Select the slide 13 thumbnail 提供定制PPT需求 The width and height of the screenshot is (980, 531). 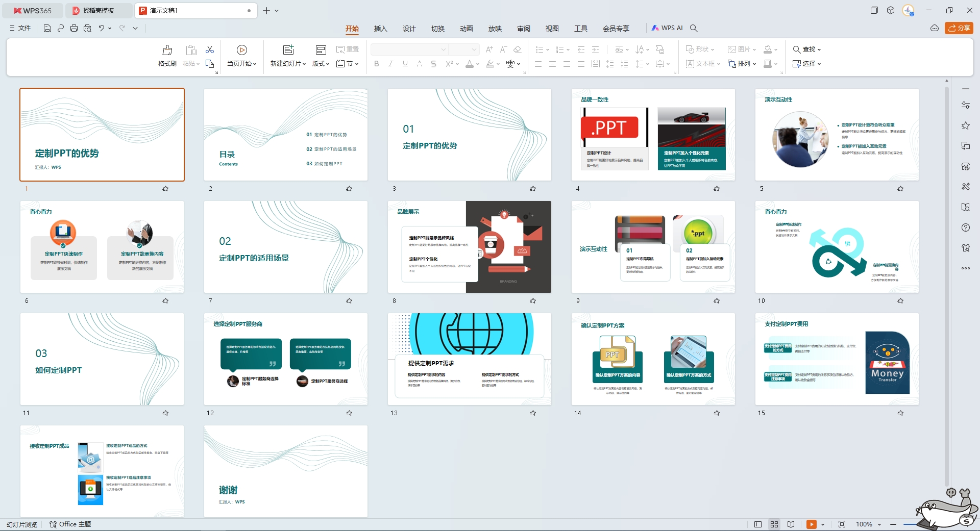point(470,359)
